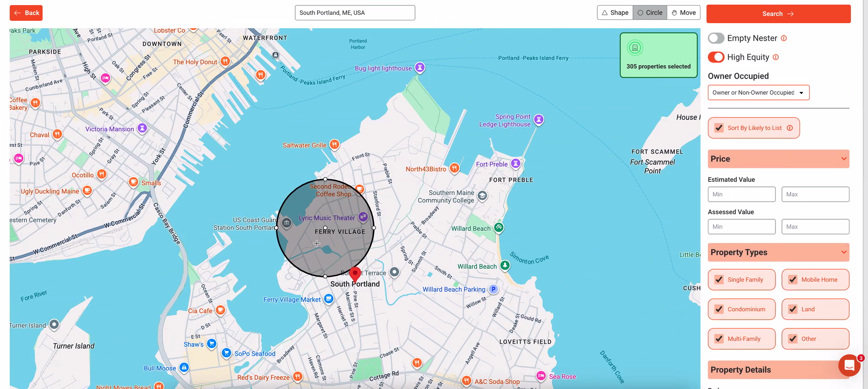Click the Assessed Value Max field
Image resolution: width=868 pixels, height=389 pixels.
tap(815, 227)
